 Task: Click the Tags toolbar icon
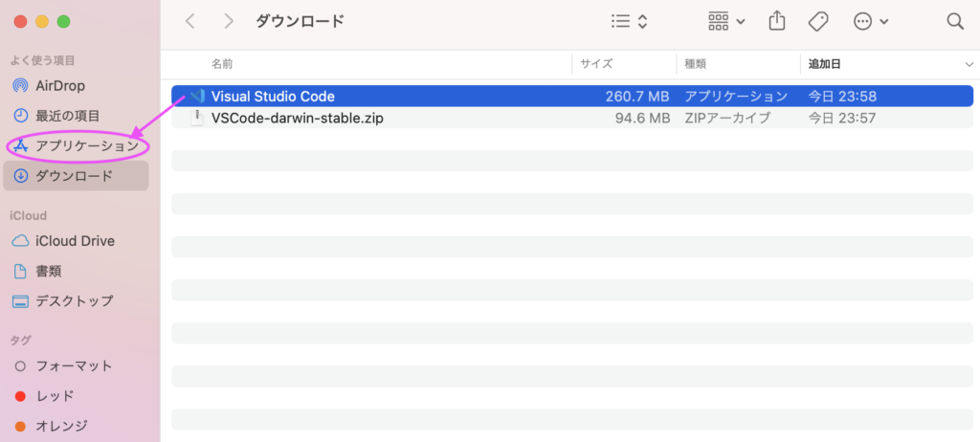(x=817, y=22)
